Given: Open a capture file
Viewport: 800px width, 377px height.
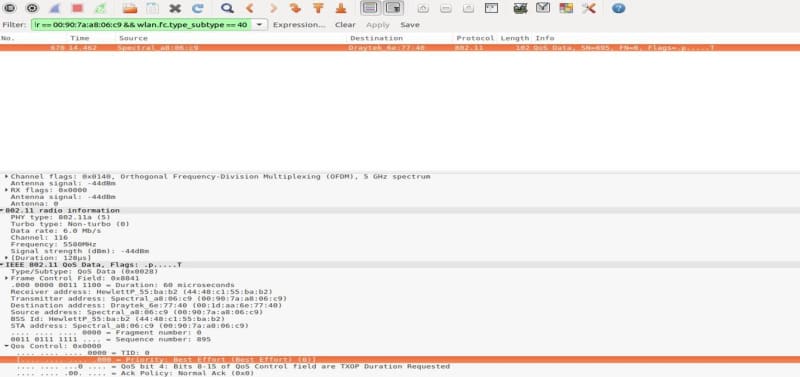Looking at the screenshot, I should (x=130, y=8).
